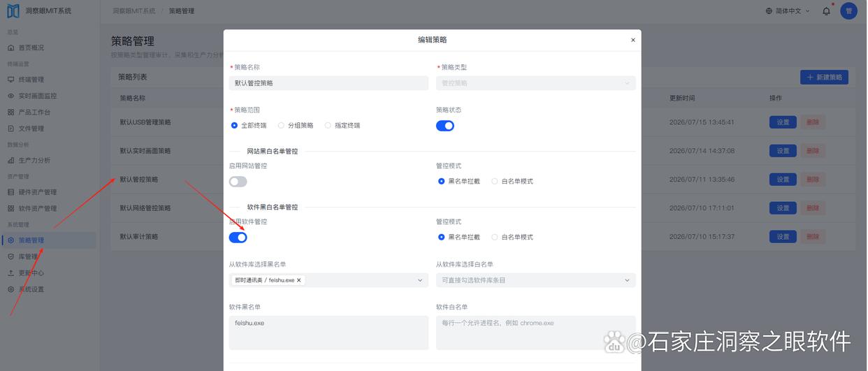Click the 生产力分析 chart icon
The height and width of the screenshot is (371, 868).
click(10, 160)
